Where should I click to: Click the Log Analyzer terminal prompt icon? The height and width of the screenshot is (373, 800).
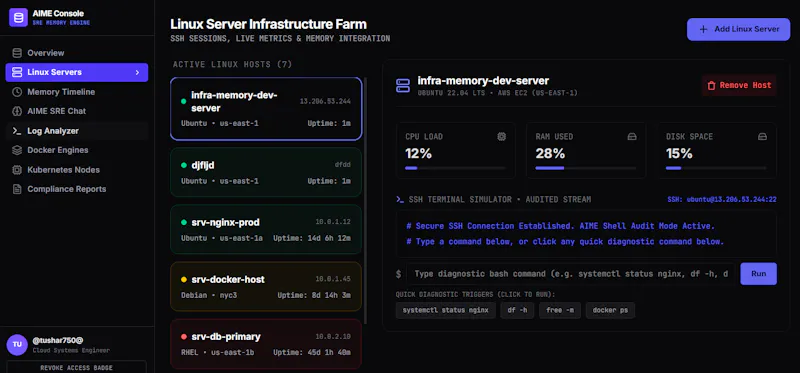[17, 131]
